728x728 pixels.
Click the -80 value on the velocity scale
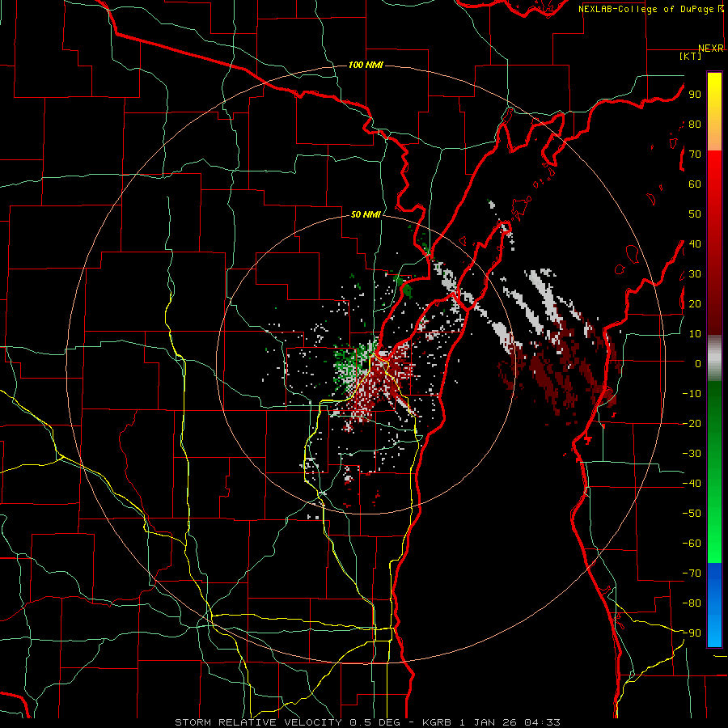coord(692,603)
